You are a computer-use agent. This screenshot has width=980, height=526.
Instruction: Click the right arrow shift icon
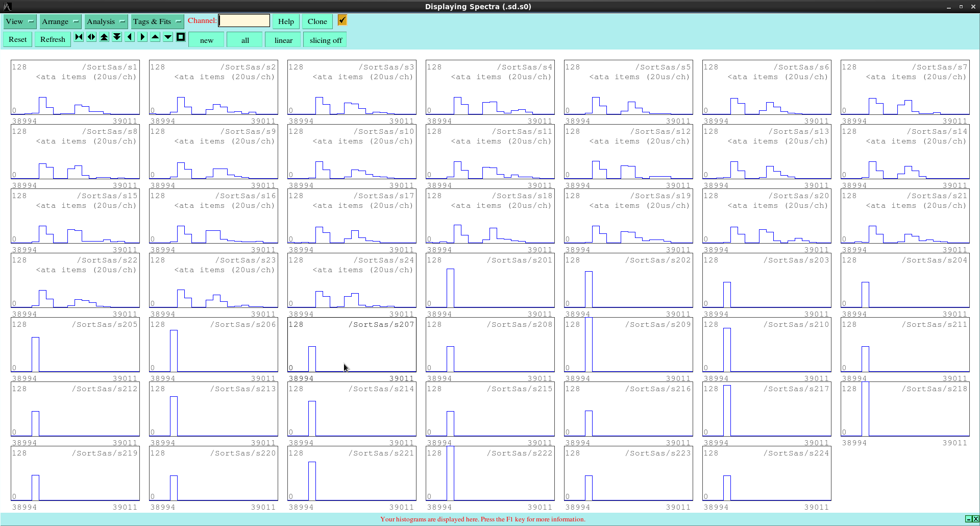coord(142,37)
